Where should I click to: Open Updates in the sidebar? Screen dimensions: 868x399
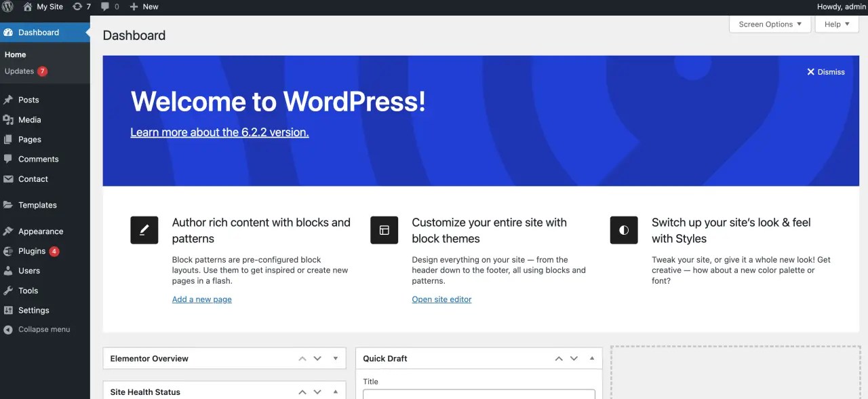[x=19, y=71]
